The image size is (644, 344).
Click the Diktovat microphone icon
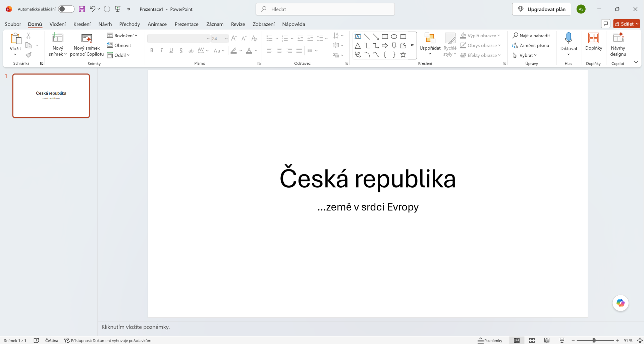tap(569, 38)
